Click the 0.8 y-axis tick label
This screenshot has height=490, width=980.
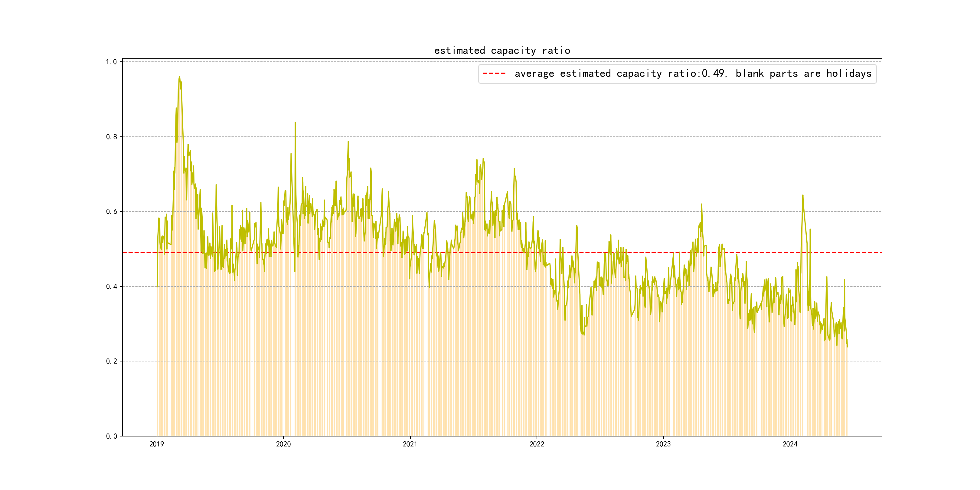(x=111, y=137)
